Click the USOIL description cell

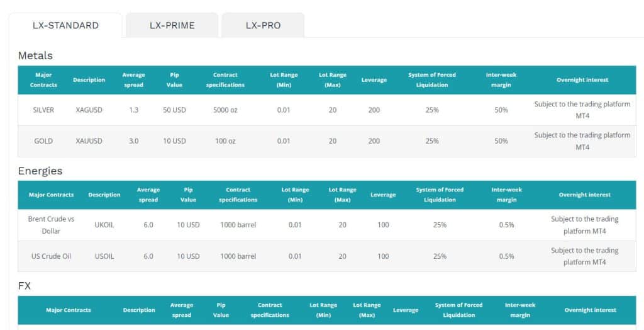[x=104, y=256]
